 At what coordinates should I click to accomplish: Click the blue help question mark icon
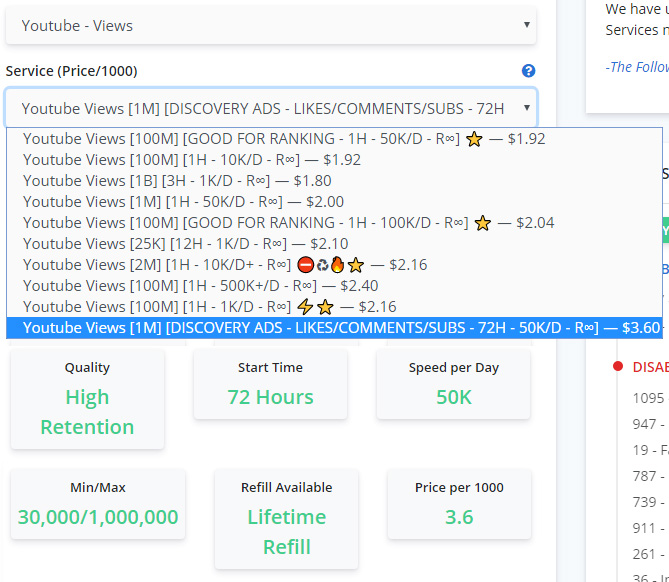pos(528,71)
